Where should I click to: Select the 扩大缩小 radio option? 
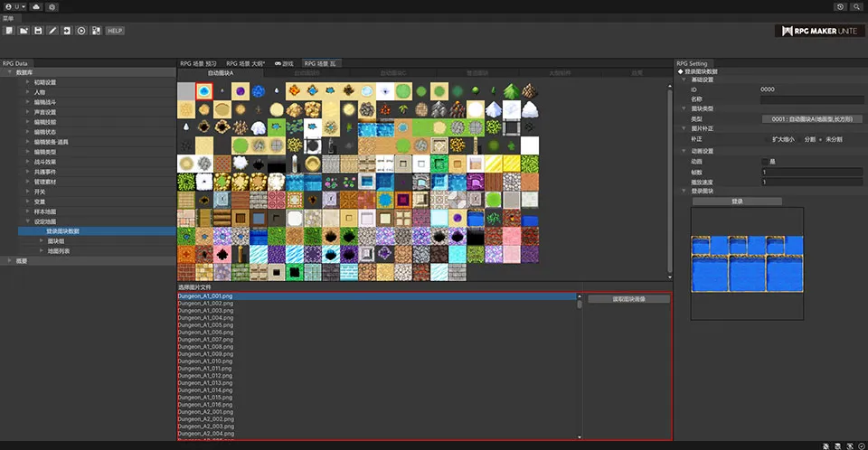[767, 140]
